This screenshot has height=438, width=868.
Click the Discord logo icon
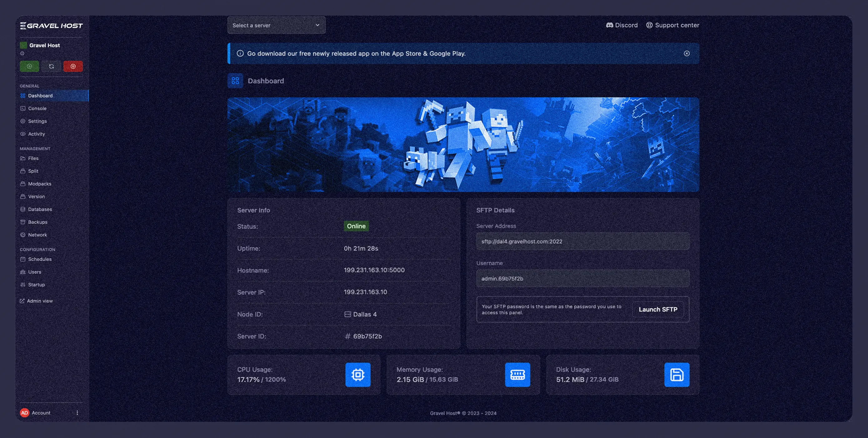point(610,25)
